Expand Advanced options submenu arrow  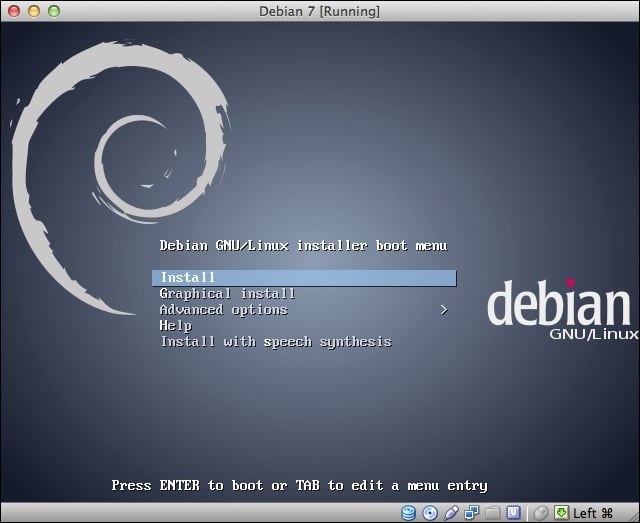[444, 310]
